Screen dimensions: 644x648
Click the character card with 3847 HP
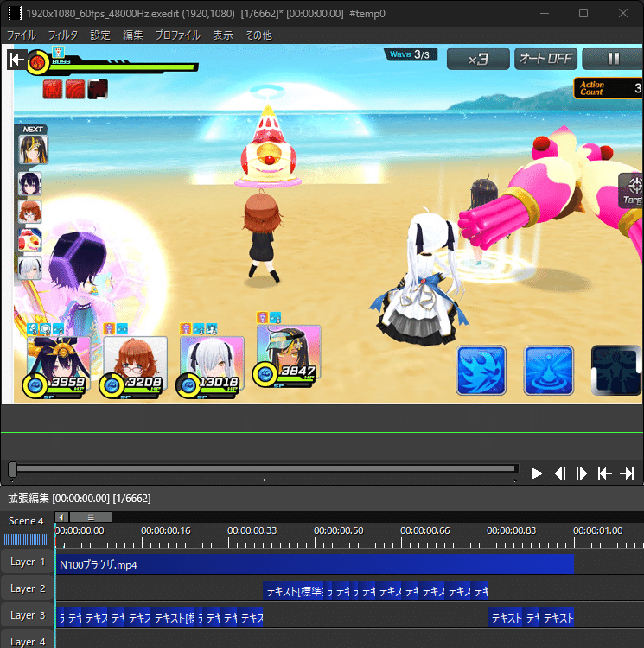point(288,355)
